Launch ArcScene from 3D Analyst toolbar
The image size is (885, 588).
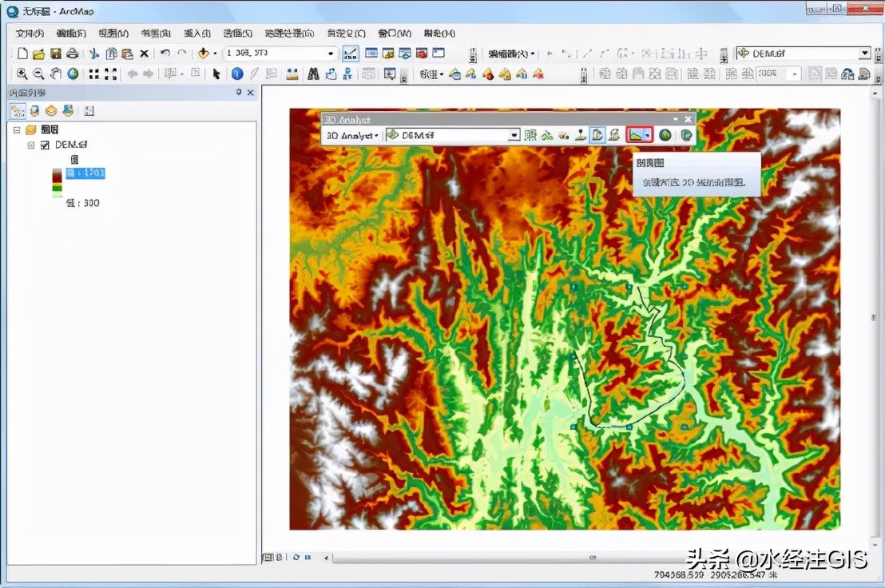[665, 136]
